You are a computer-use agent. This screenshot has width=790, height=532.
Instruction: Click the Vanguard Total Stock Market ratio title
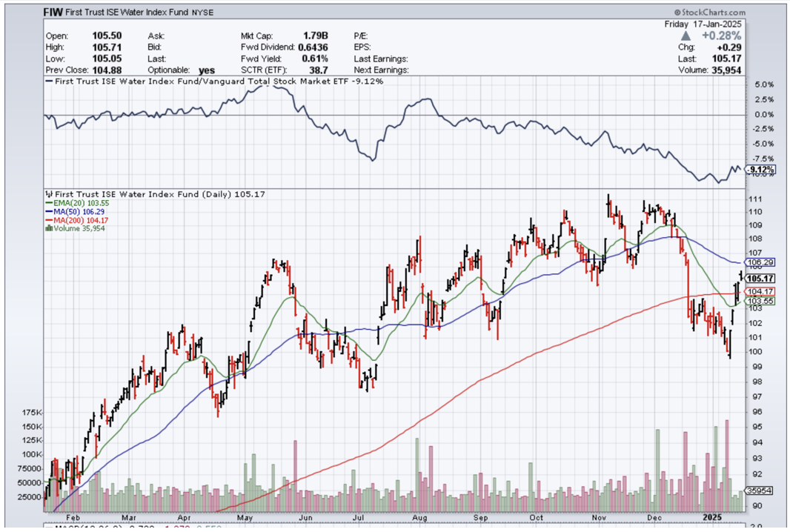coord(215,81)
